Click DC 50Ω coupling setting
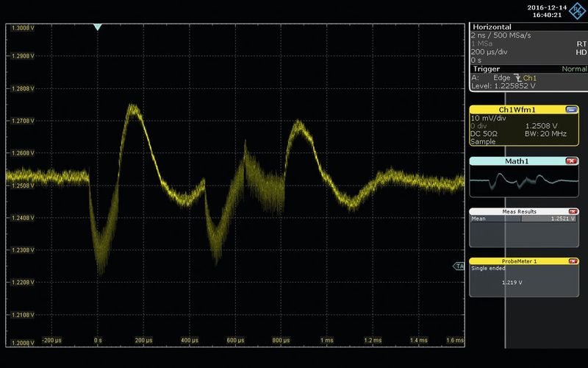This screenshot has height=368, width=588. coord(485,133)
